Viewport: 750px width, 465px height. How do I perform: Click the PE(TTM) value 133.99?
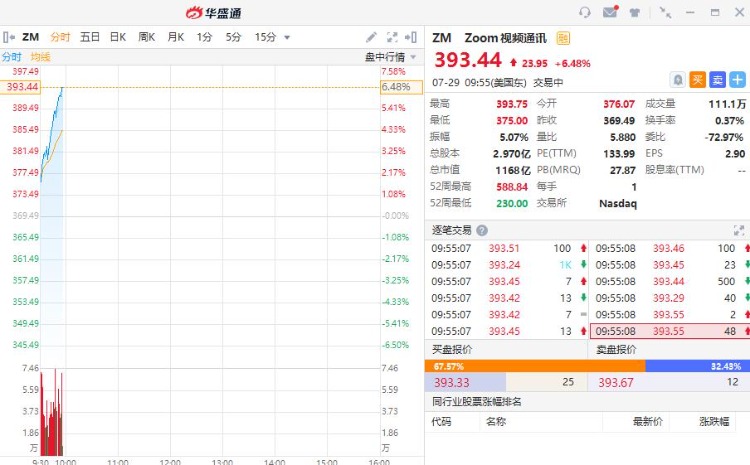point(618,154)
